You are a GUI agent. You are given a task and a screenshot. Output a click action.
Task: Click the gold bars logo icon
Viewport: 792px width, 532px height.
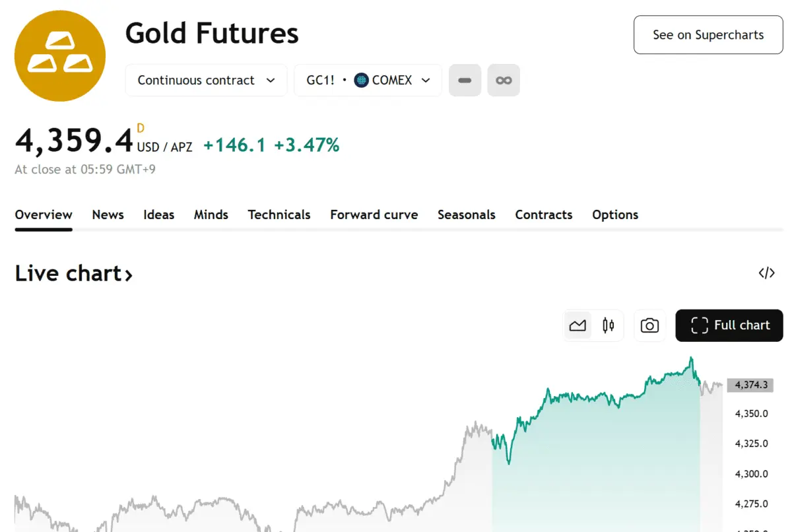(x=60, y=56)
